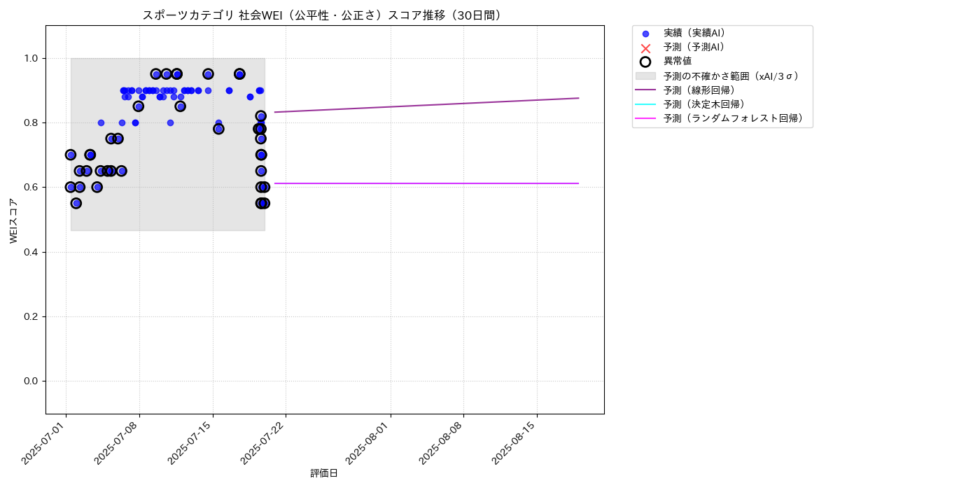The image size is (980, 490).
Task: Click the magenta line swatch for ランダムフォレスト回帰
Action: pyautogui.click(x=645, y=119)
